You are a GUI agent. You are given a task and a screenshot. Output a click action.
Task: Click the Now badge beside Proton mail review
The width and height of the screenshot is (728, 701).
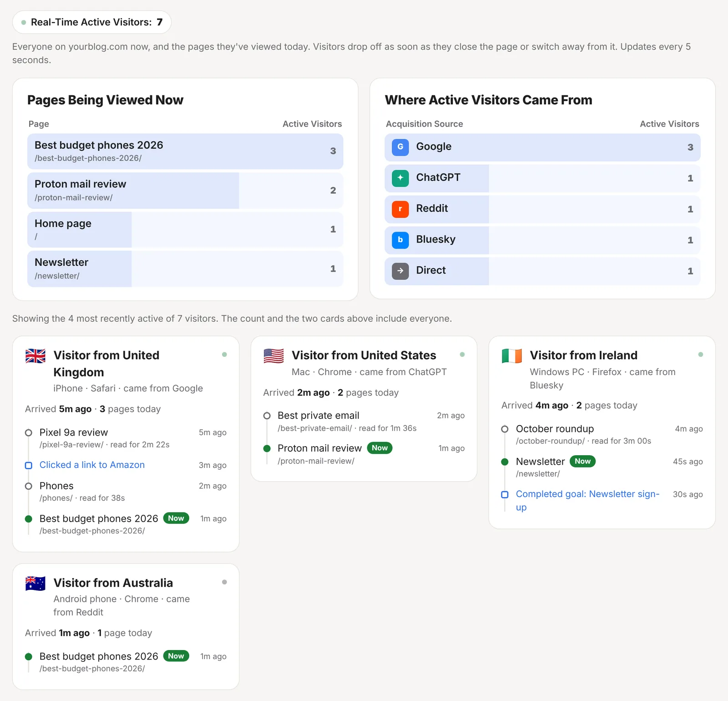(x=379, y=448)
